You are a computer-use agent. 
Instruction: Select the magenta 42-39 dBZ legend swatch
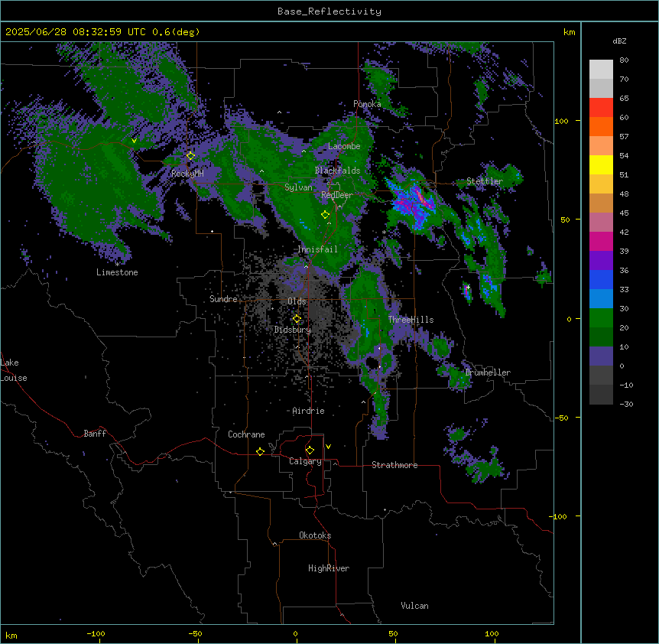(601, 241)
